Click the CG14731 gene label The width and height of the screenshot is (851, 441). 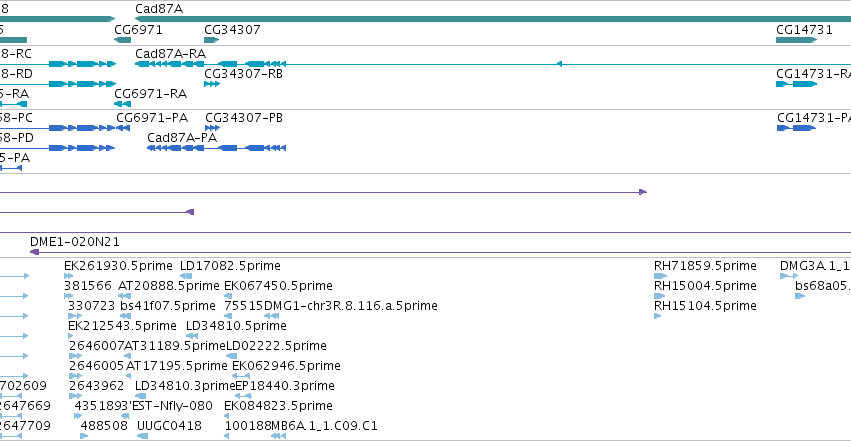804,29
